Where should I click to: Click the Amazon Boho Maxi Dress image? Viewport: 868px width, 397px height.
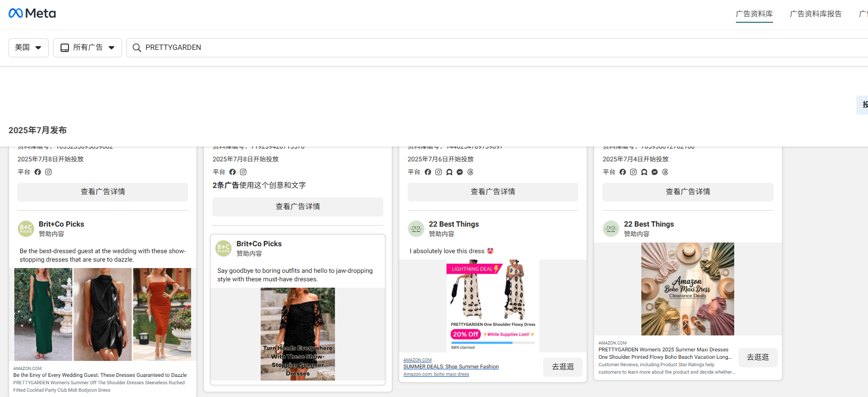(688, 289)
